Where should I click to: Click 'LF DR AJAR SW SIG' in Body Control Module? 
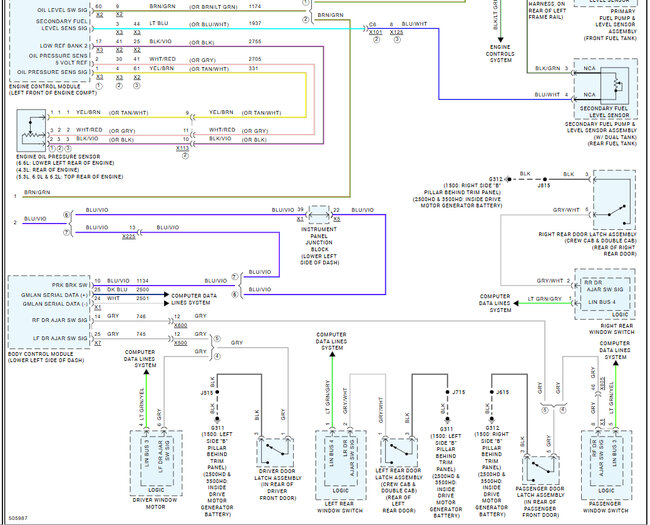pyautogui.click(x=60, y=338)
